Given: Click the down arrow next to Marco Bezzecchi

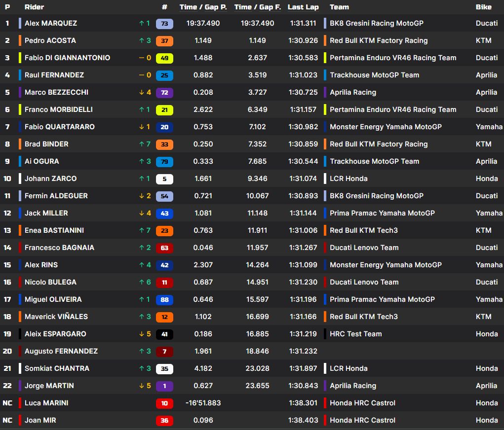Looking at the screenshot, I should [141, 92].
